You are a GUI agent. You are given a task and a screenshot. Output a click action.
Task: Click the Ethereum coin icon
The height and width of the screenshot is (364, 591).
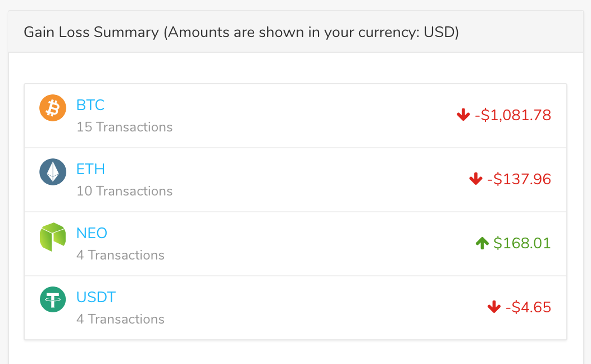click(x=52, y=172)
